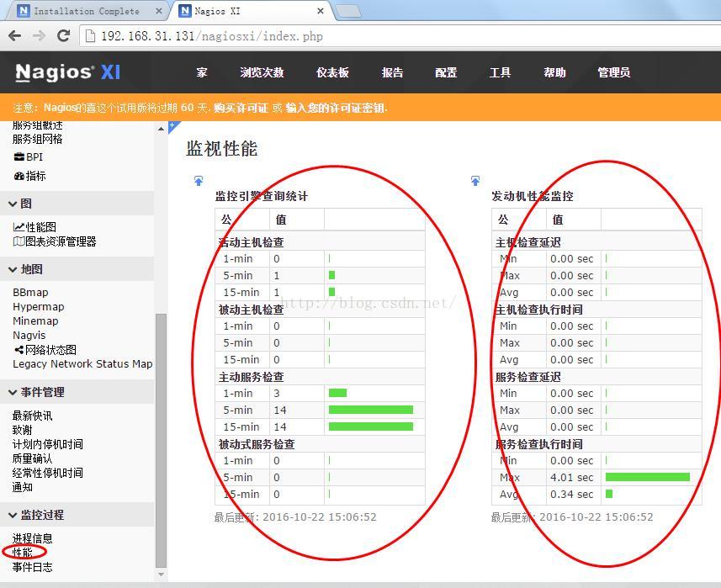Click the blue arrow icon above 监控引擎查询统计
721x588 pixels.
point(199,181)
